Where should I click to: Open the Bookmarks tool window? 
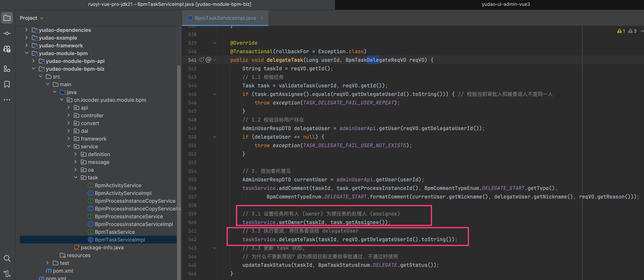coord(7,84)
